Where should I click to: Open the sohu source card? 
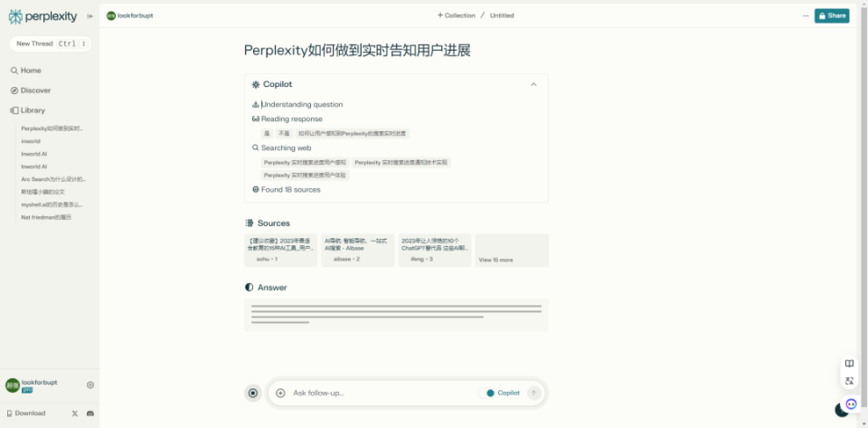coord(280,251)
